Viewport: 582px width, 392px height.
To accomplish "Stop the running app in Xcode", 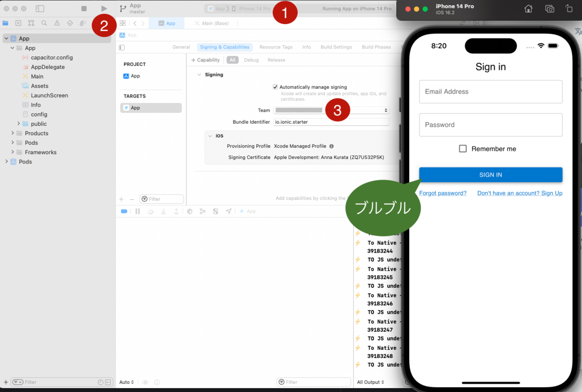I will click(84, 9).
